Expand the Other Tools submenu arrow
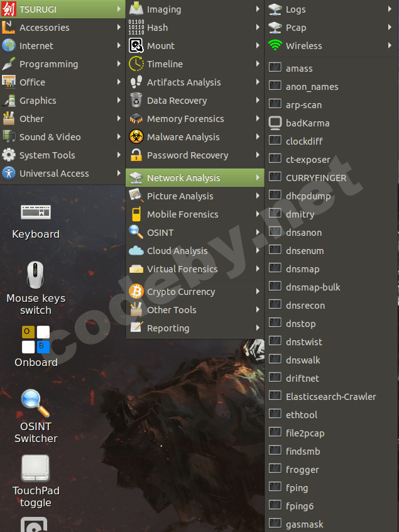Screen dimensions: 399x532 [258, 310]
